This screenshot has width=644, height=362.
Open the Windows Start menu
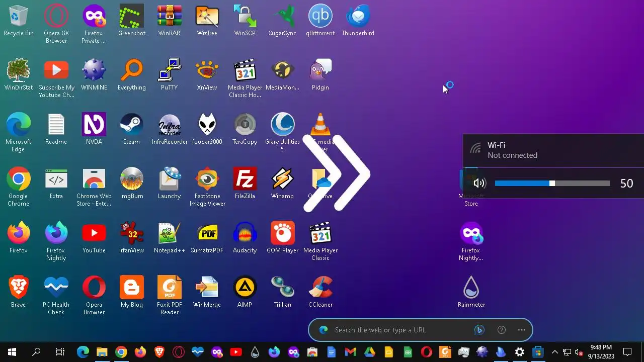[12, 352]
